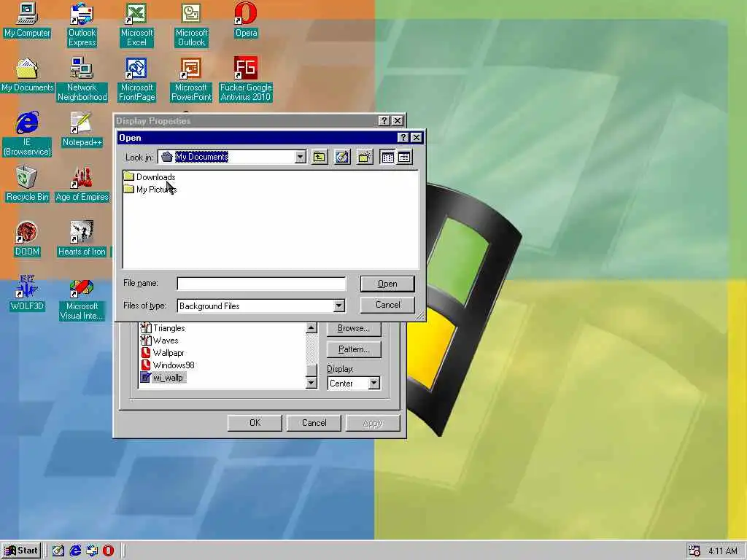The image size is (747, 560).
Task: Open Microsoft Visual InterDev shortcut
Action: 82,298
